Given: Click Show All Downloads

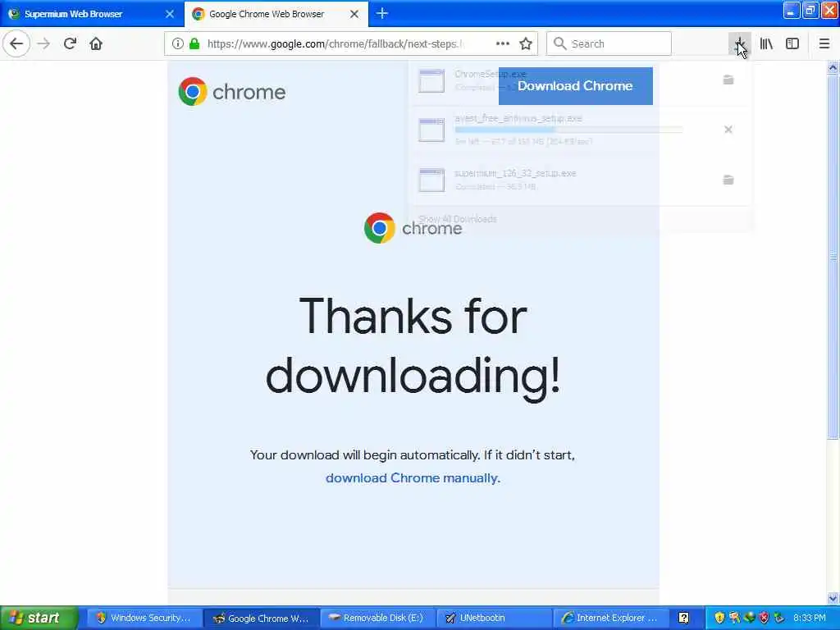Looking at the screenshot, I should (458, 219).
